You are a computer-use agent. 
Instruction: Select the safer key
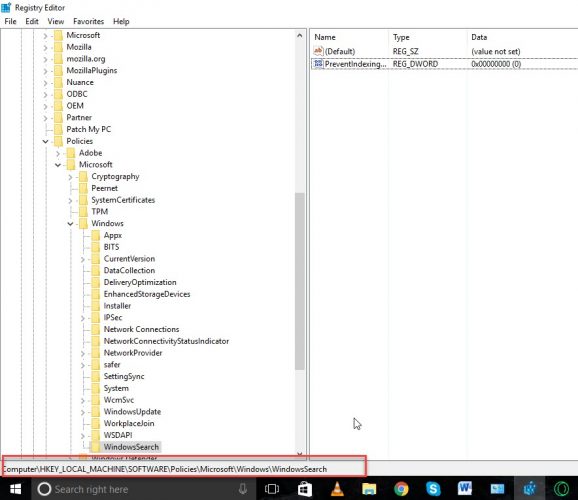[x=112, y=365]
